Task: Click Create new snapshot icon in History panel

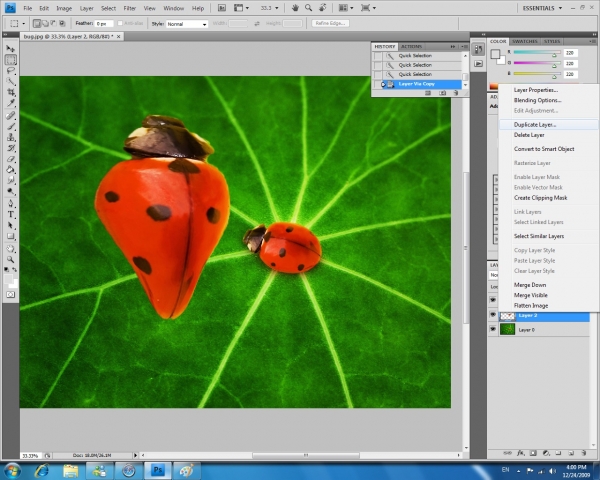Action: (442, 93)
